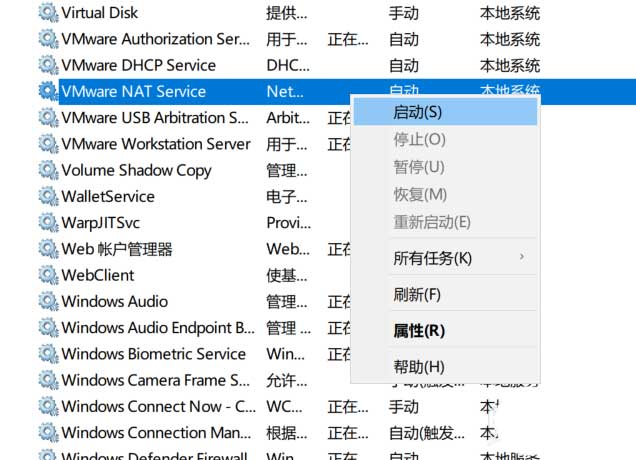Screen dimensions: 636x460
Task: Select the Windows Biometric Service name
Action: click(x=154, y=354)
